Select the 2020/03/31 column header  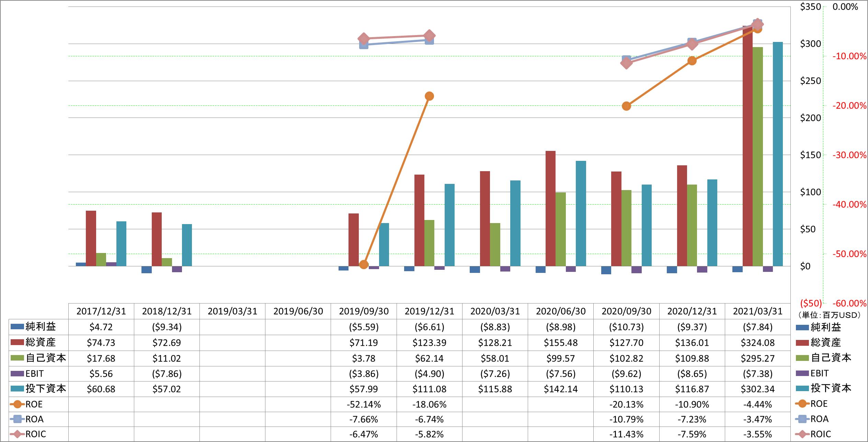click(495, 311)
